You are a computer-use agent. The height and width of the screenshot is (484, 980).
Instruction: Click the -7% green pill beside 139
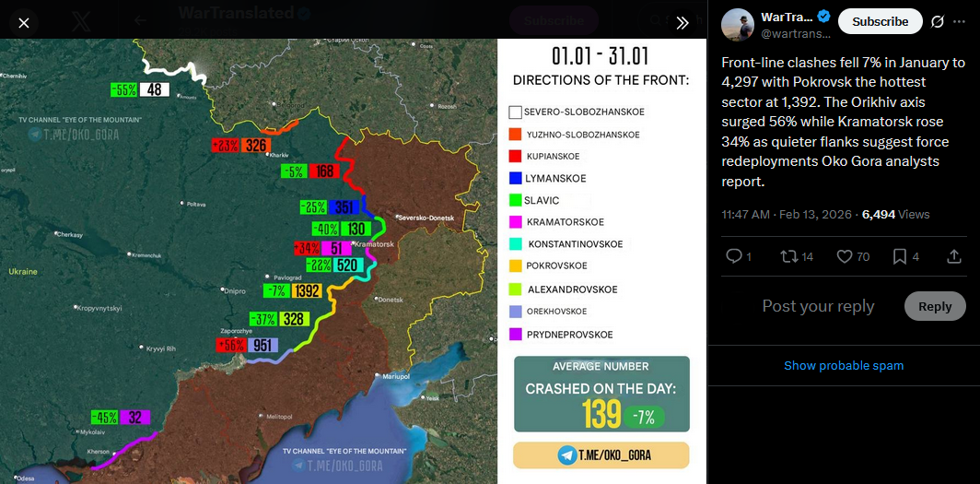pyautogui.click(x=646, y=417)
